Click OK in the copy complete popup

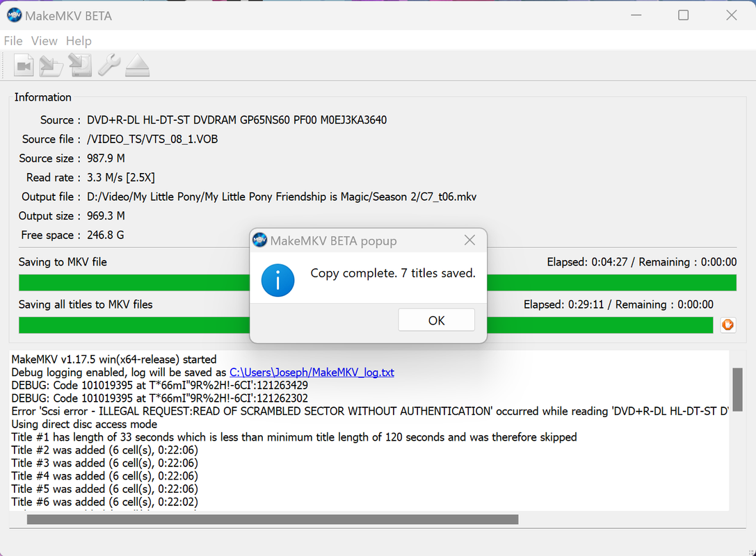tap(436, 320)
